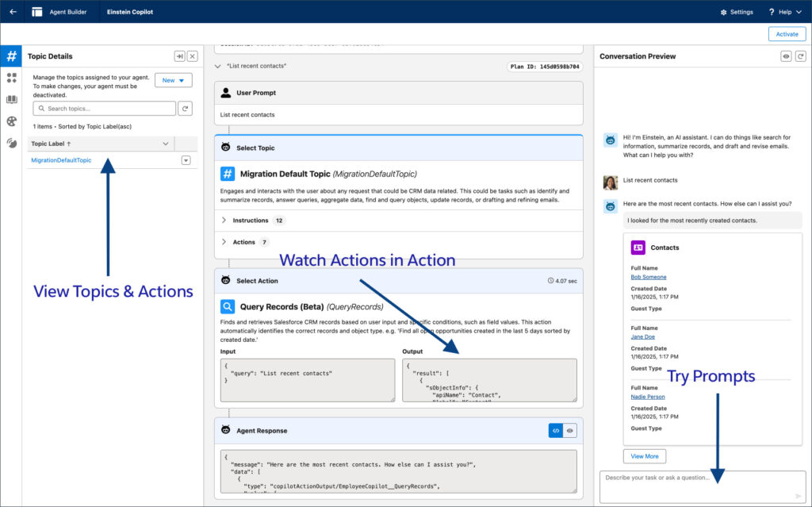Open Settings in the top header
812x507 pixels.
737,12
